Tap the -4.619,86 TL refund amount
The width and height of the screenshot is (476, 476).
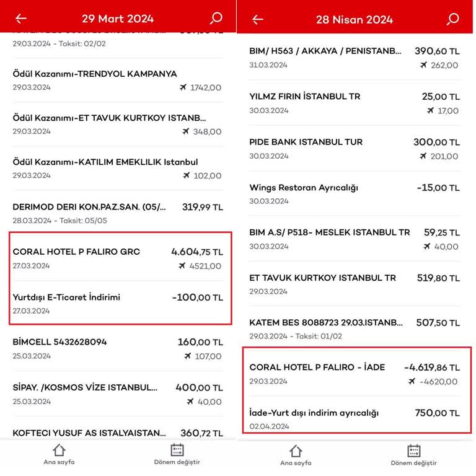[432, 368]
